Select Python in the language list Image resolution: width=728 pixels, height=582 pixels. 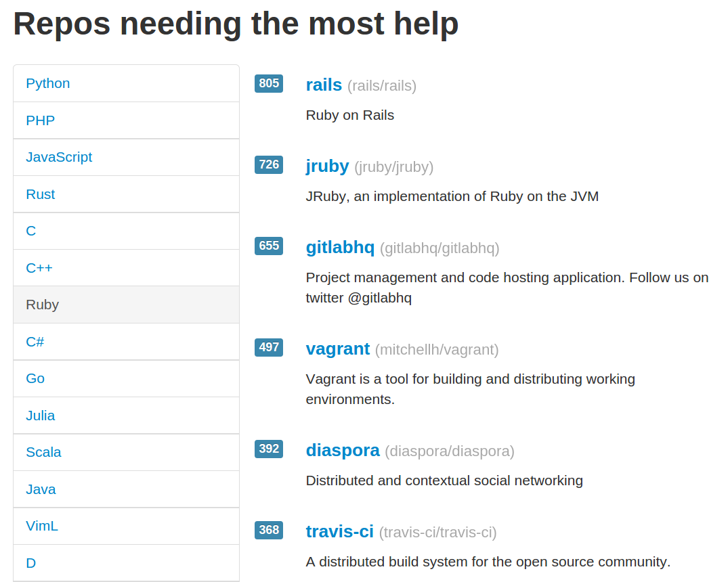coord(126,83)
